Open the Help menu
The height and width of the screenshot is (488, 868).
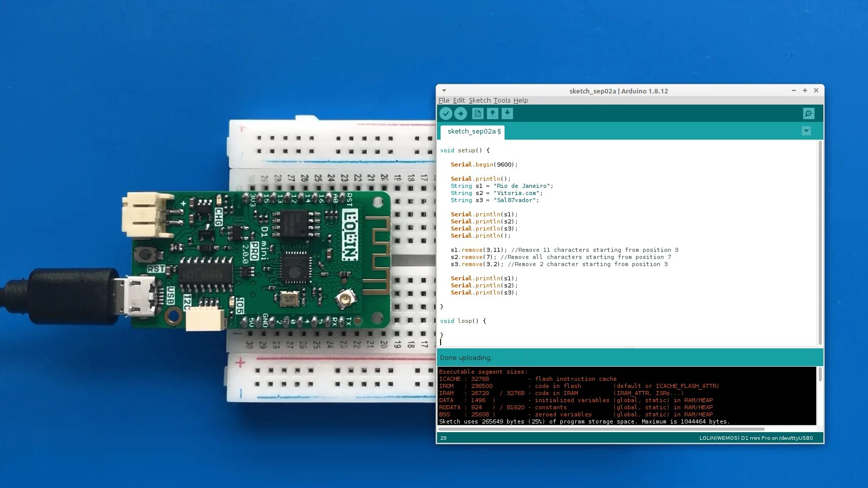click(521, 101)
